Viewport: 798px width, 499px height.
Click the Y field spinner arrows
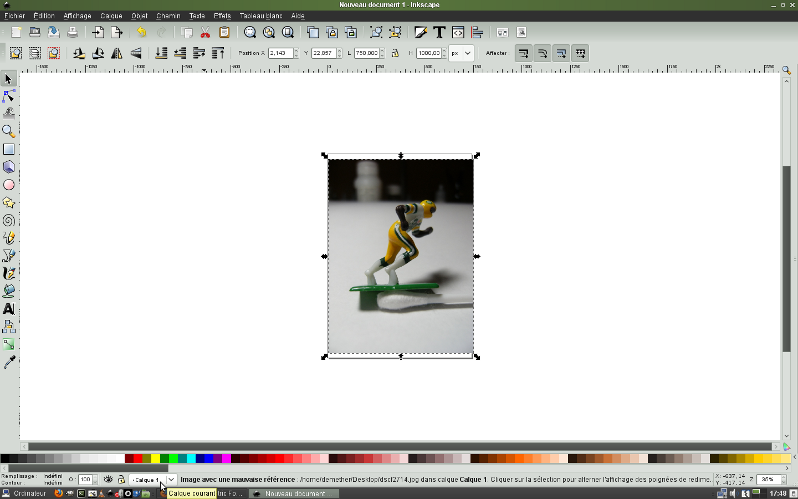coord(339,53)
